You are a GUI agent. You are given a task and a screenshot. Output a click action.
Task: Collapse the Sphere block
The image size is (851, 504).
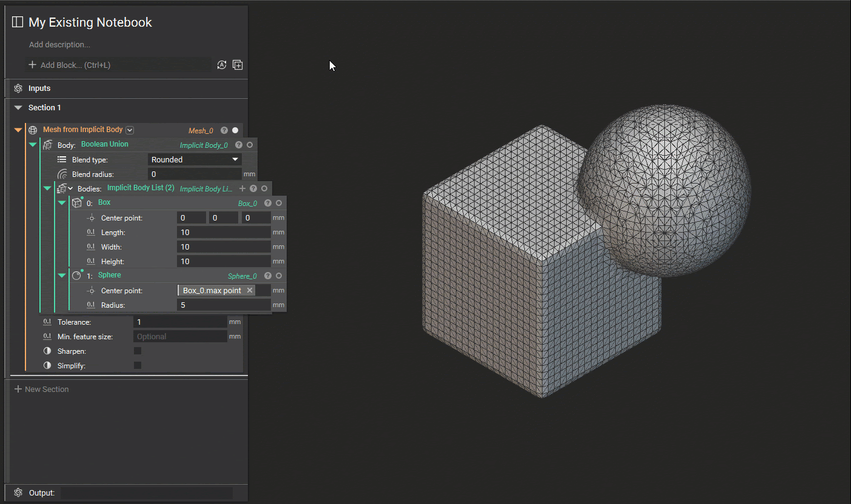[x=62, y=276]
